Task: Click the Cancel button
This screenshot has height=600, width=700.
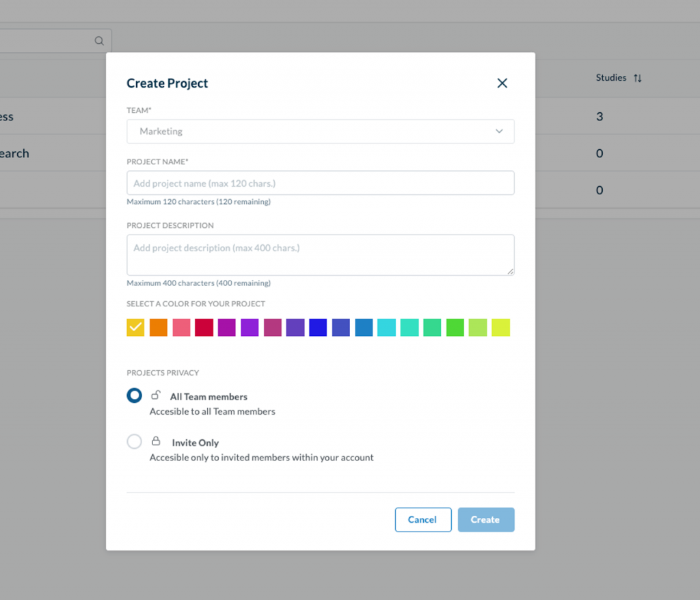Action: click(422, 519)
